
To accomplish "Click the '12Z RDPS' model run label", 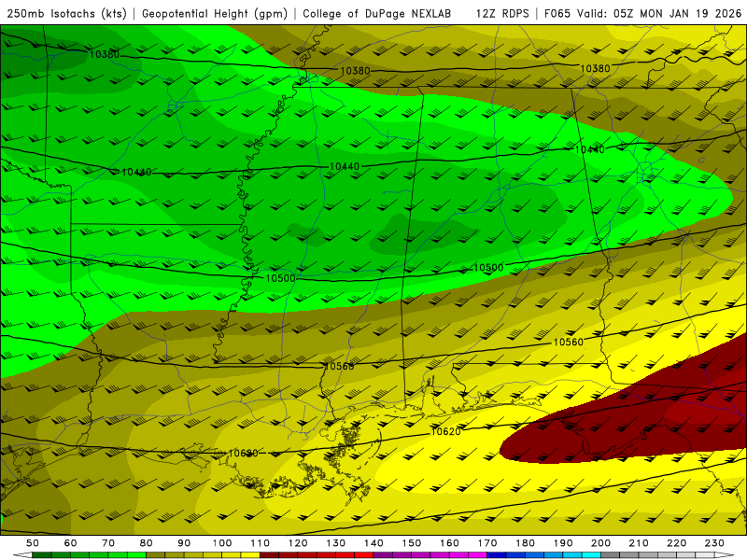I will point(502,14).
